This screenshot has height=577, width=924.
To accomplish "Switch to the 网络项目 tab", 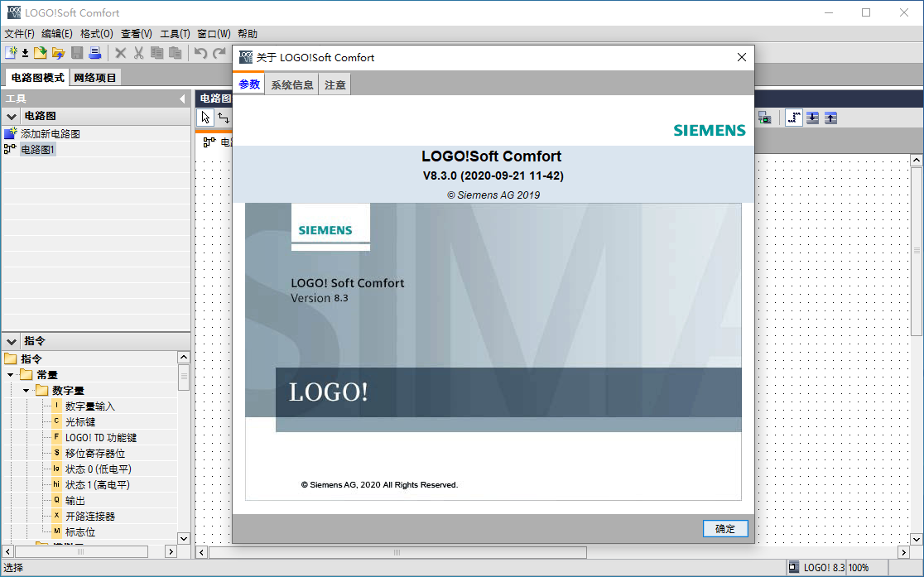I will click(95, 77).
